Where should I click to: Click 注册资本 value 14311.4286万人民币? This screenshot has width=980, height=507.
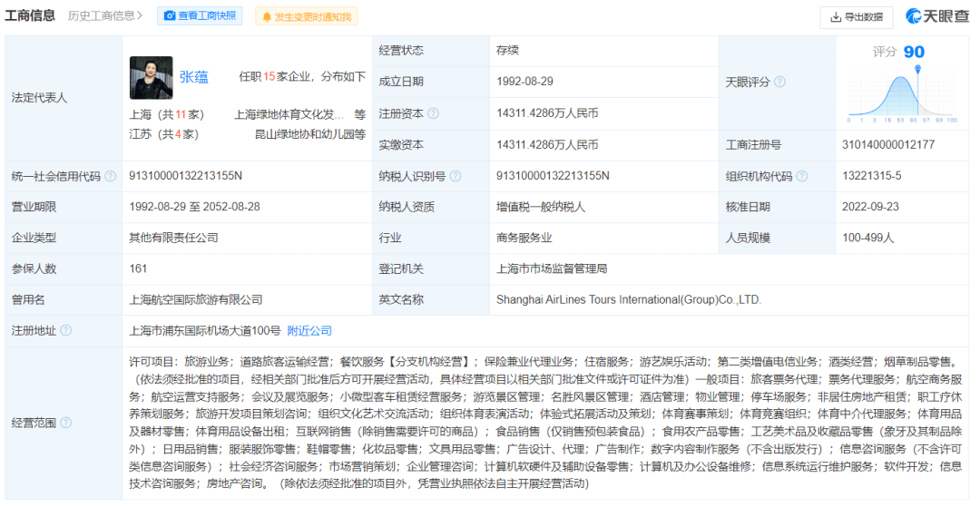click(547, 113)
